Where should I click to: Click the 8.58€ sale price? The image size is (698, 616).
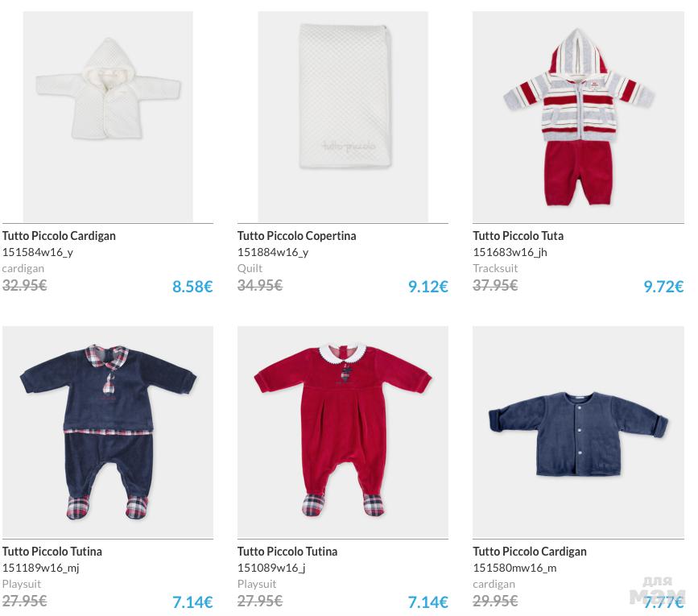tap(192, 287)
